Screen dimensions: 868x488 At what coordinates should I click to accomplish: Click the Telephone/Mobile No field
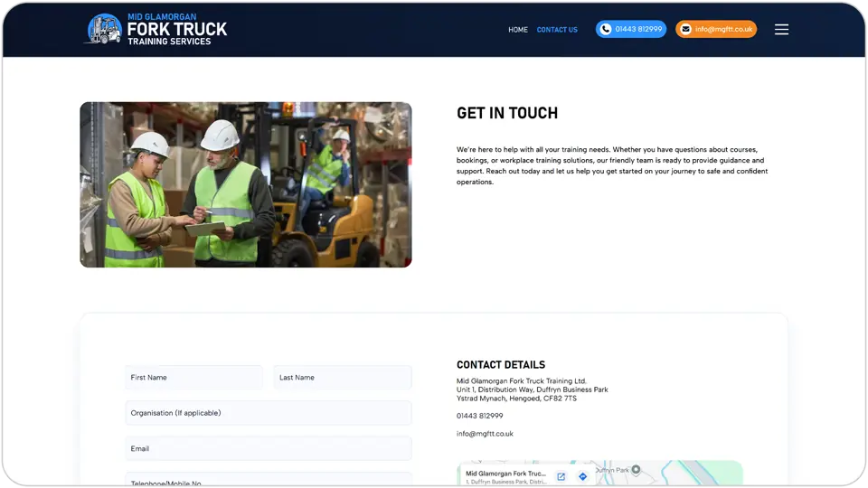pos(268,479)
